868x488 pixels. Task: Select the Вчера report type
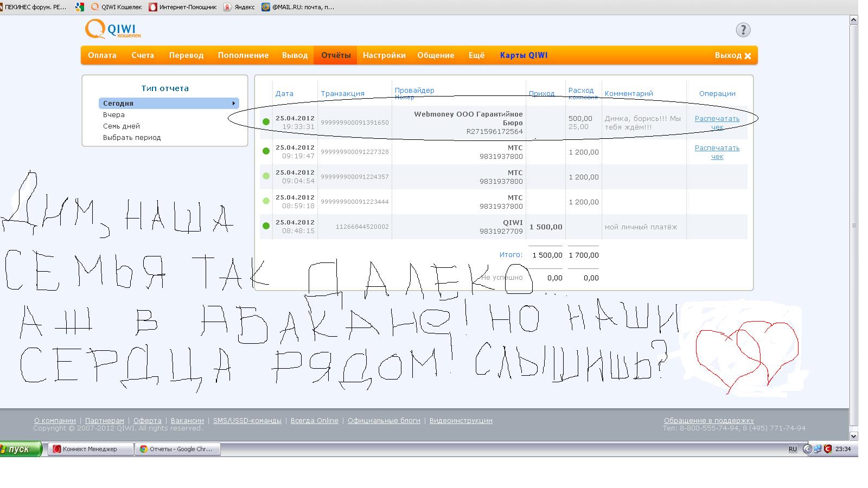[114, 115]
